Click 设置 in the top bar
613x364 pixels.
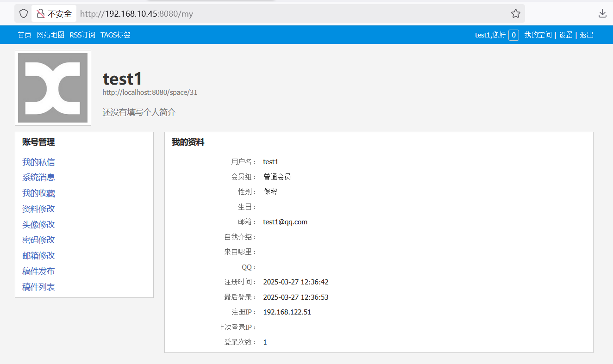pyautogui.click(x=566, y=35)
